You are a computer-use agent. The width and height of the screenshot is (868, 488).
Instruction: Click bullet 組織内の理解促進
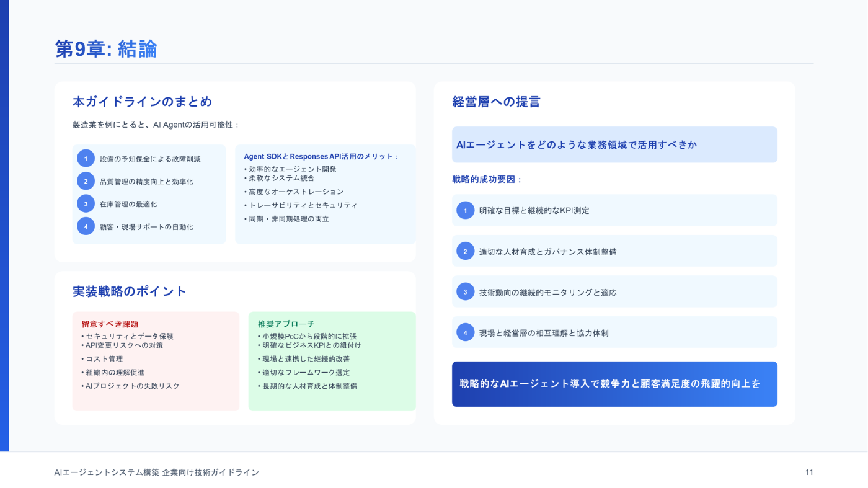(113, 372)
